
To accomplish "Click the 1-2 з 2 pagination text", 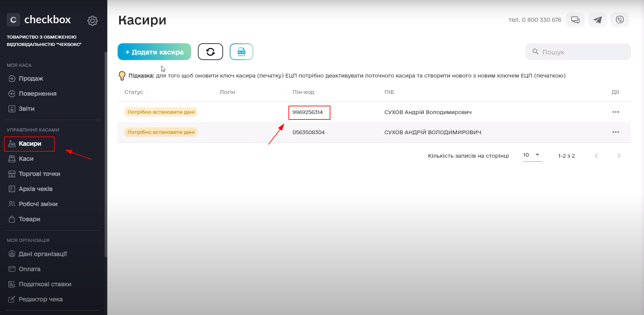I will pos(567,156).
